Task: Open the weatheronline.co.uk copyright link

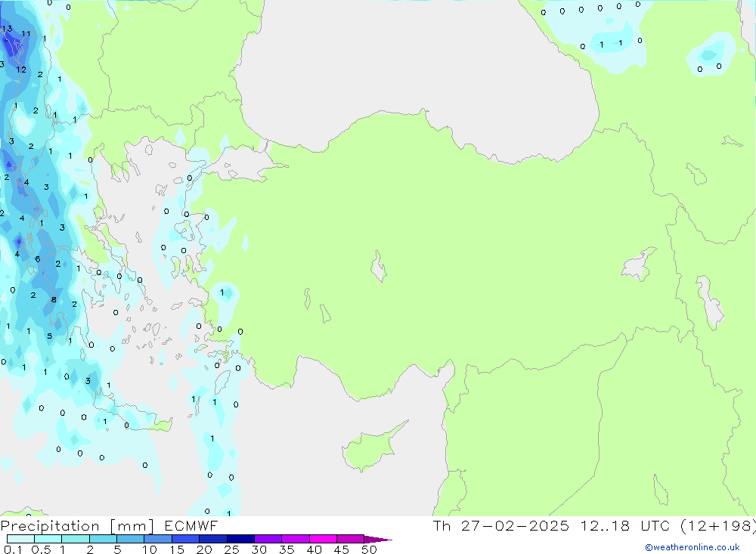Action: [x=692, y=547]
